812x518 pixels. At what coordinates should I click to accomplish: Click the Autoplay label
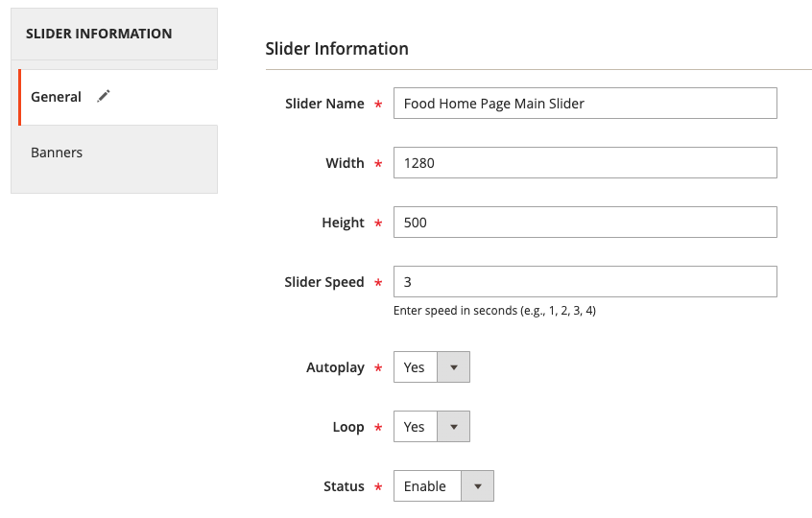tap(336, 367)
